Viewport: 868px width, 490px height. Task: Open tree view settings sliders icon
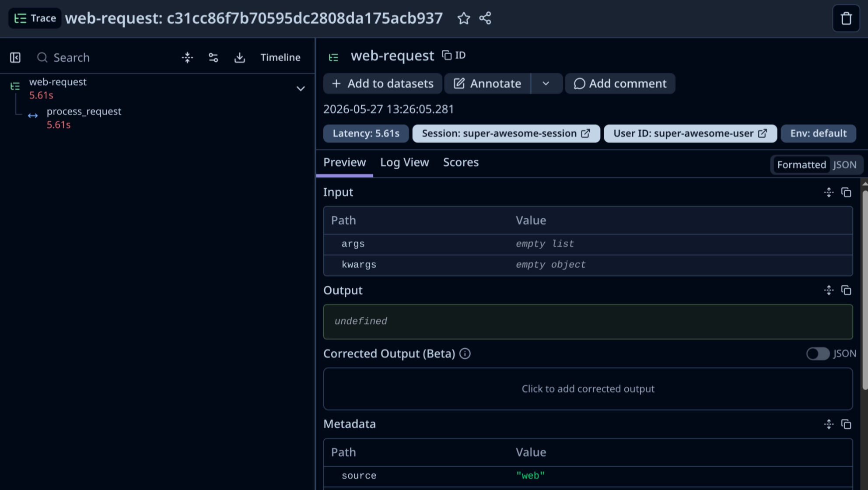click(x=213, y=57)
